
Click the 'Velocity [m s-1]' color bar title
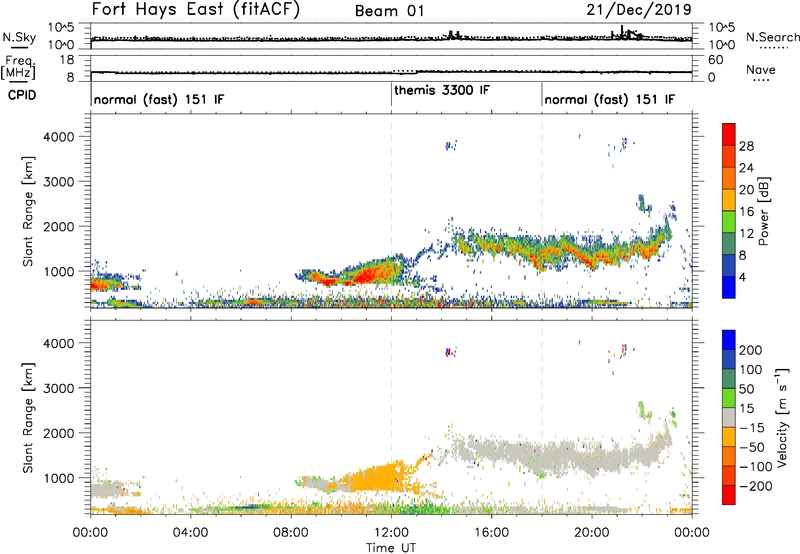[783, 418]
